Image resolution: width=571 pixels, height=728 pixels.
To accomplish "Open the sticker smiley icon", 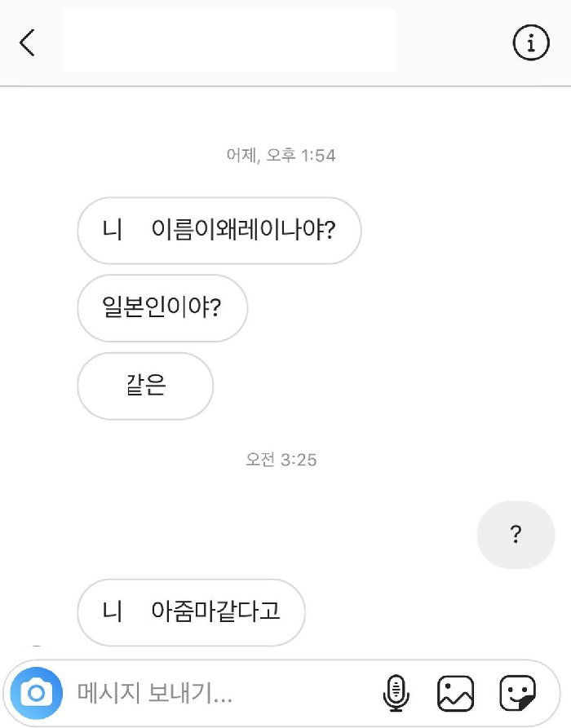I will 517,693.
